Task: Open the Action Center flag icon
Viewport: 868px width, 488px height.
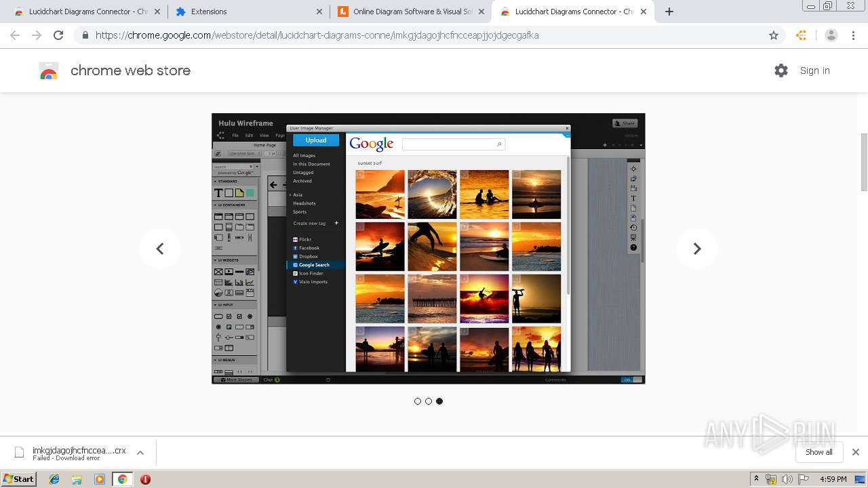Action: (x=804, y=479)
